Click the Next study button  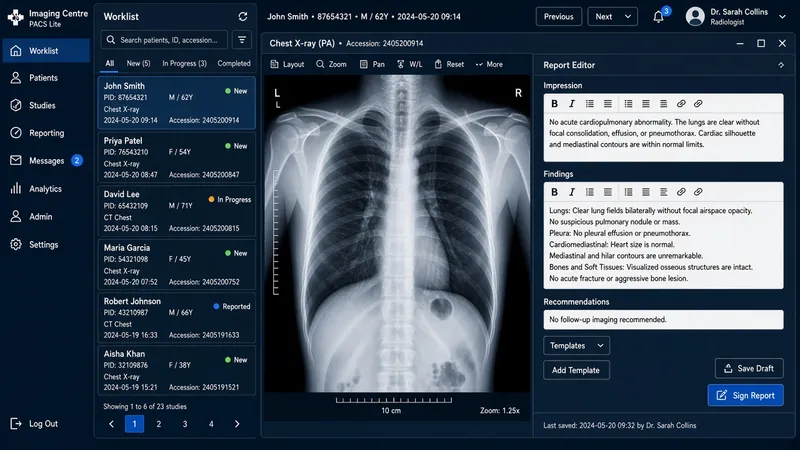point(604,16)
